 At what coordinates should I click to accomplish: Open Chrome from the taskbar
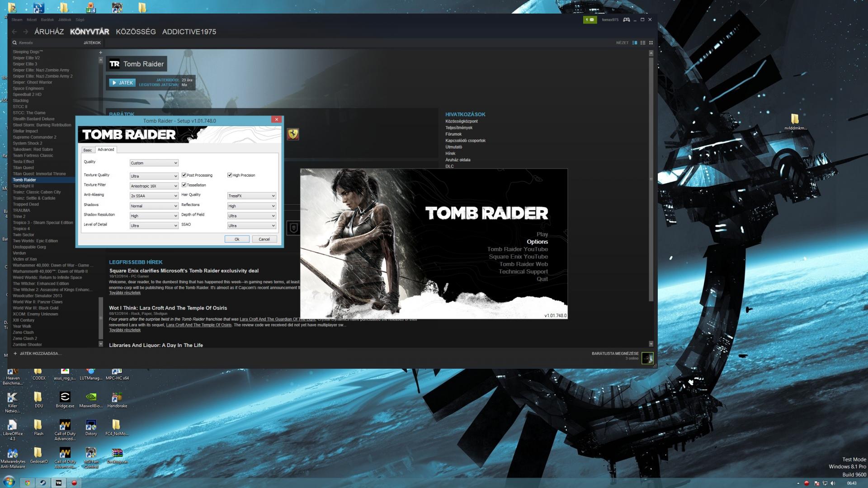(x=28, y=483)
